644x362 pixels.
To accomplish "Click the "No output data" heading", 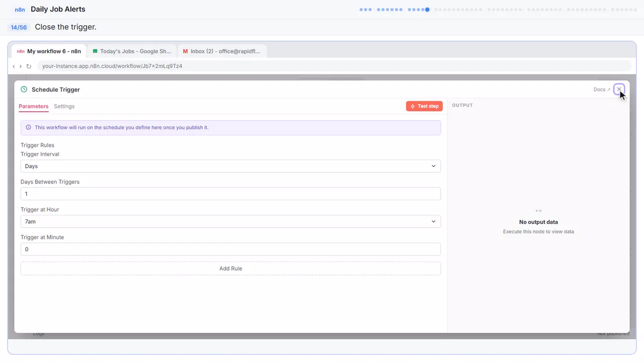I will coord(538,222).
